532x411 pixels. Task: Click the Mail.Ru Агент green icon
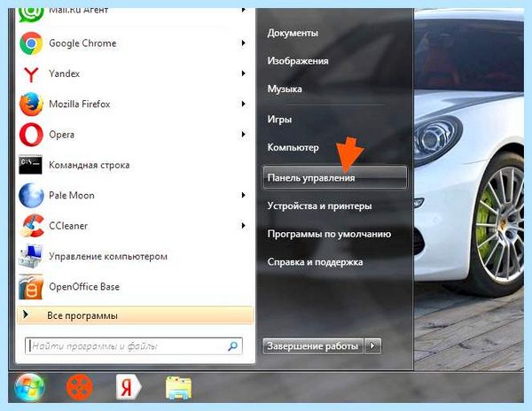(31, 13)
